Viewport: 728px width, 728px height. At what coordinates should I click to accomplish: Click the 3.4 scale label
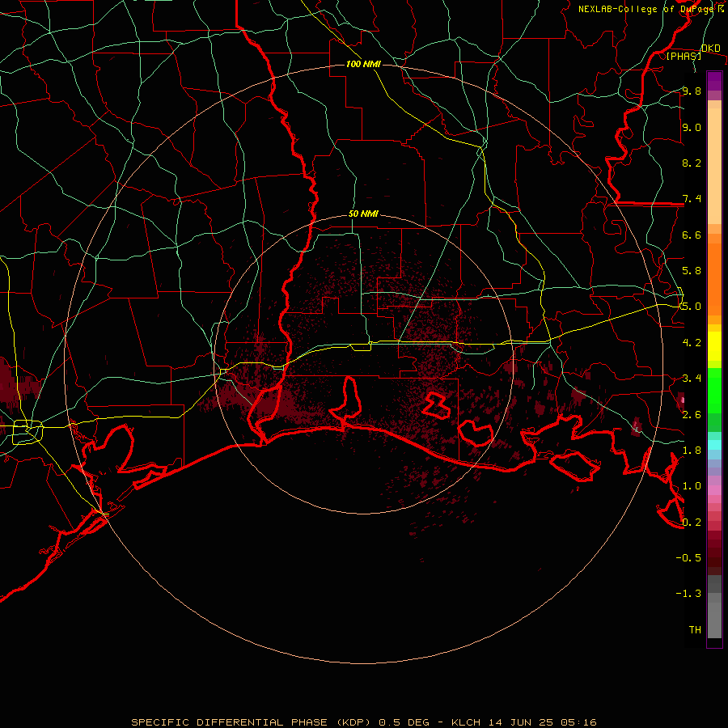[x=692, y=378]
